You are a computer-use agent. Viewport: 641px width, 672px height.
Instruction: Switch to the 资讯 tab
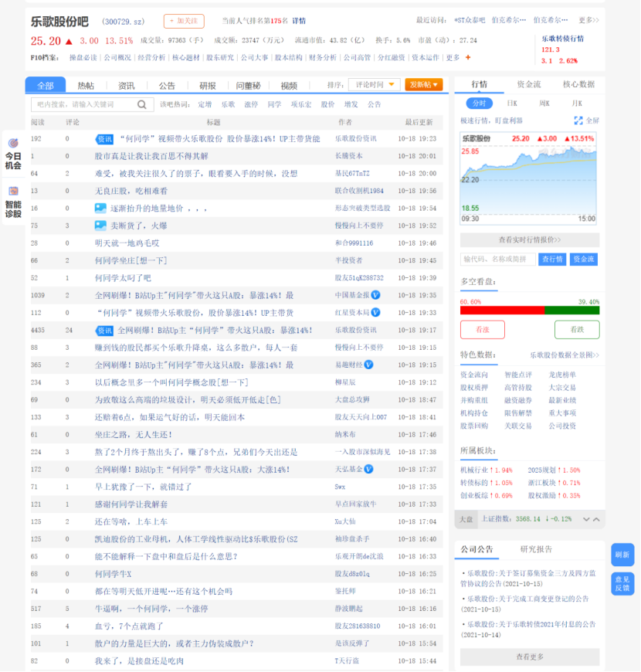(127, 86)
